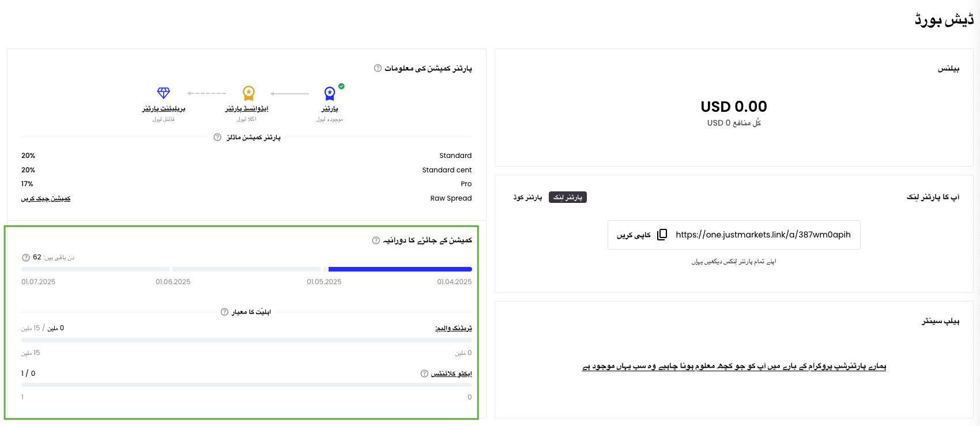980x426 pixels.
Task: Click the gold Advanced Partner medal icon
Action: pyautogui.click(x=248, y=93)
